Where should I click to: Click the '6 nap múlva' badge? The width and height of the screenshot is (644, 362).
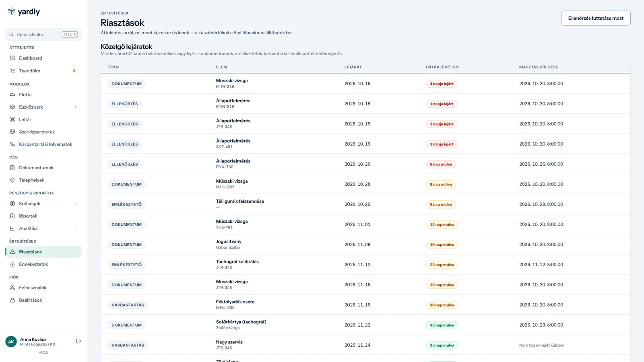click(441, 165)
